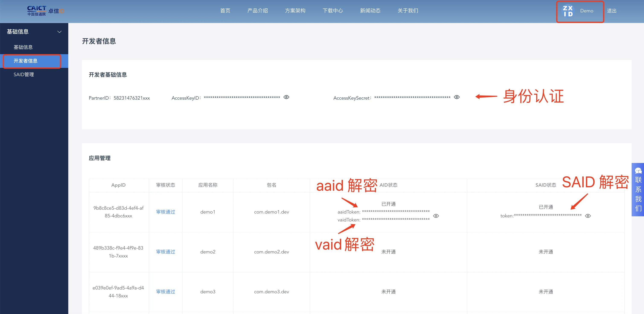Open 关于我们 in top navigation
The height and width of the screenshot is (314, 644).
[x=408, y=11]
